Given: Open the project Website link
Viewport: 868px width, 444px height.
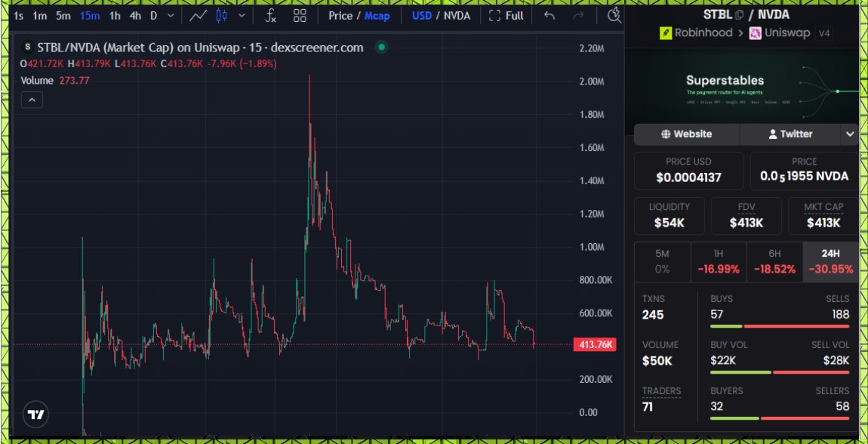Looking at the screenshot, I should tap(686, 134).
